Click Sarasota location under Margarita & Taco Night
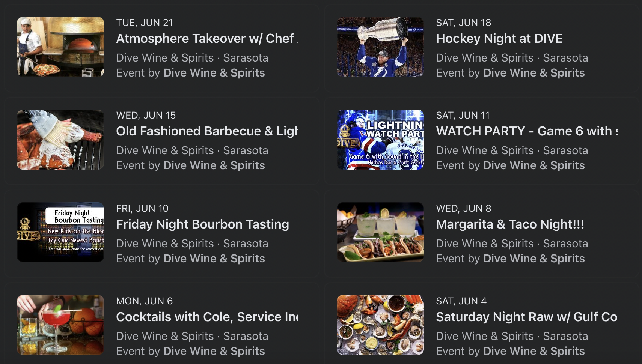Image resolution: width=642 pixels, height=364 pixels. pos(565,243)
